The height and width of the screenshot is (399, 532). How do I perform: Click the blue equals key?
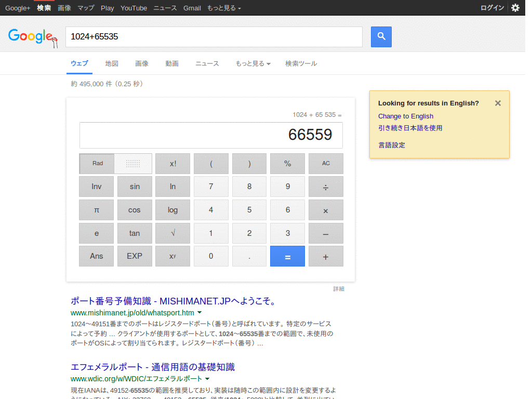[x=287, y=256]
